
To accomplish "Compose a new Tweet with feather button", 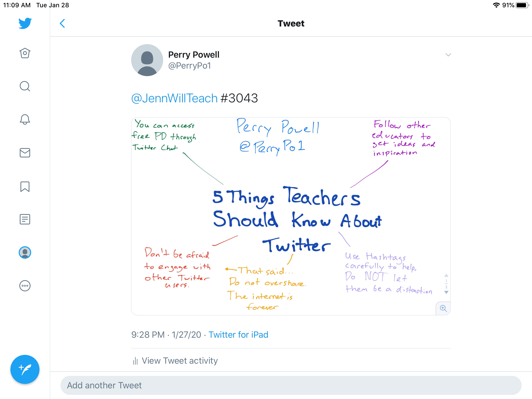I will (x=25, y=369).
